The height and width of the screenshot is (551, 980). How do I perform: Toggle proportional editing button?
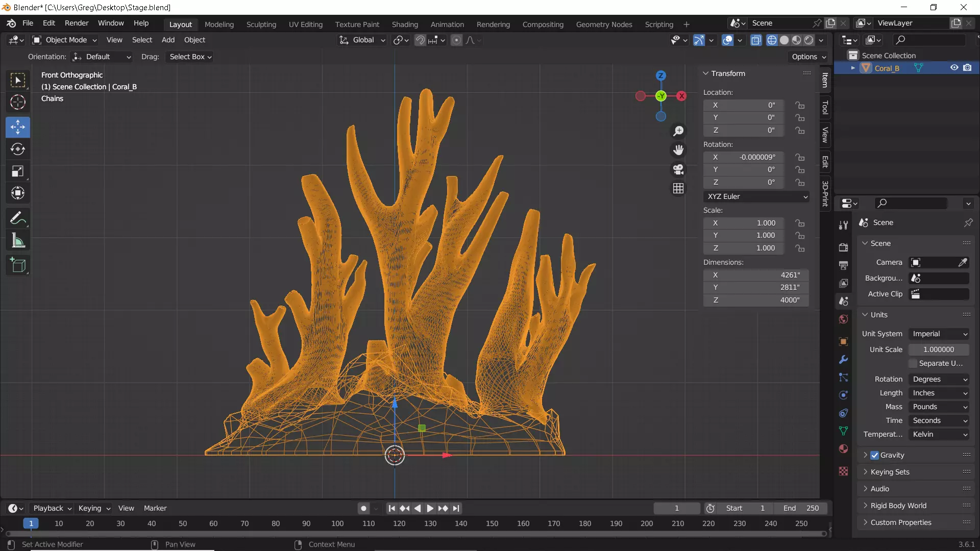[x=457, y=40]
